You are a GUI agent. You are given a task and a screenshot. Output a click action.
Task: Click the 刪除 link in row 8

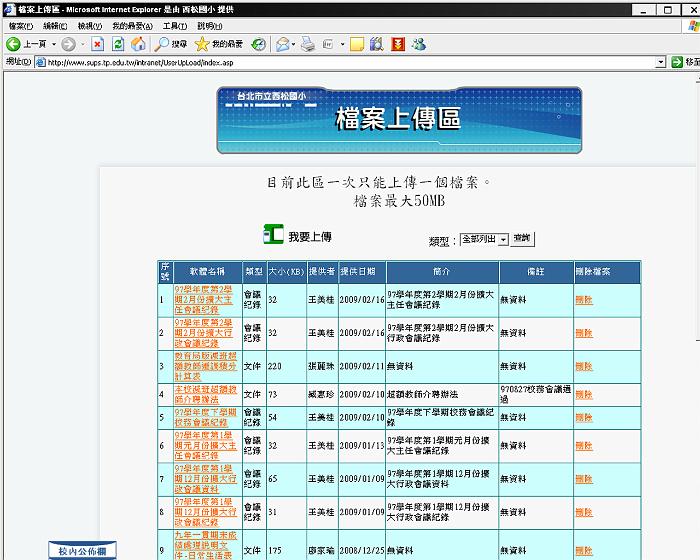(583, 512)
